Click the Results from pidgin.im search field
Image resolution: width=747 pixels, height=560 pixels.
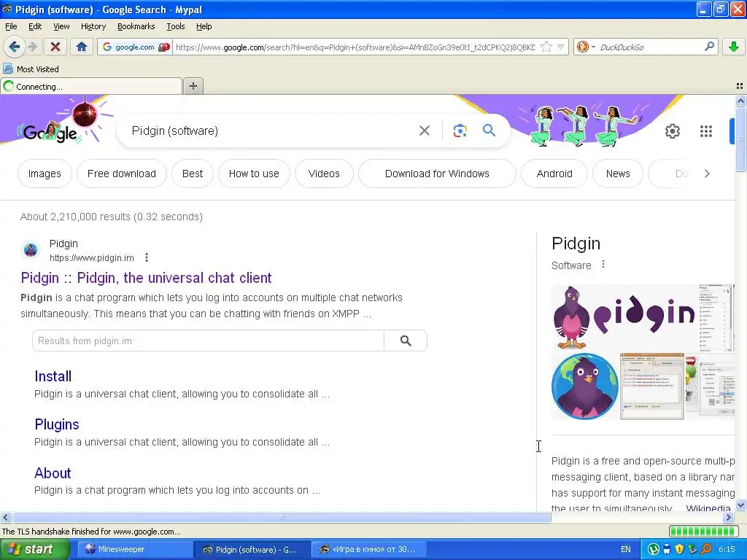point(208,341)
